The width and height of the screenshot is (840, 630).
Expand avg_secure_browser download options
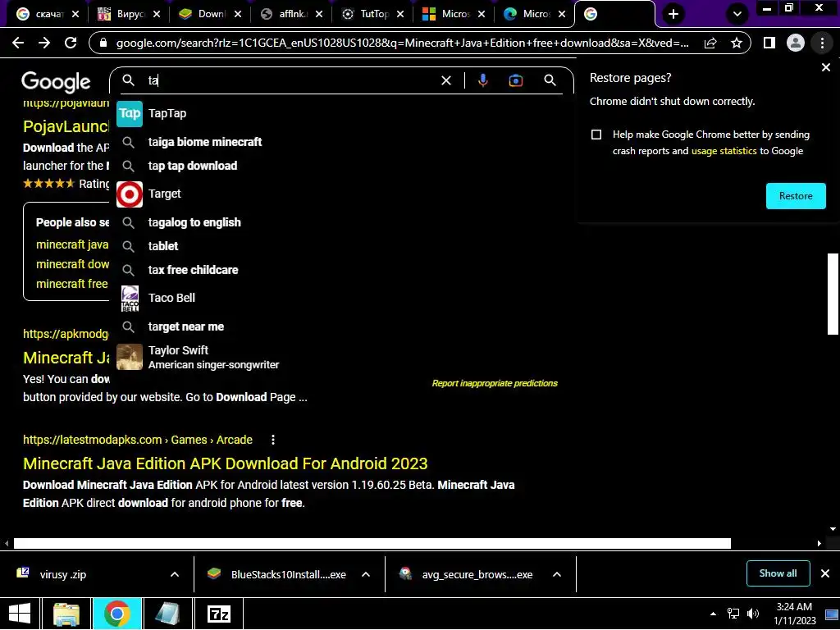coord(557,574)
